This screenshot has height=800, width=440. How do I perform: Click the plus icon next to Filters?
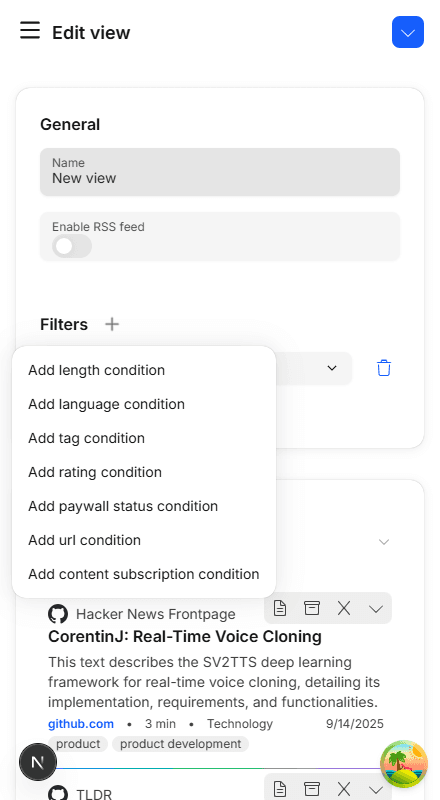tap(112, 324)
